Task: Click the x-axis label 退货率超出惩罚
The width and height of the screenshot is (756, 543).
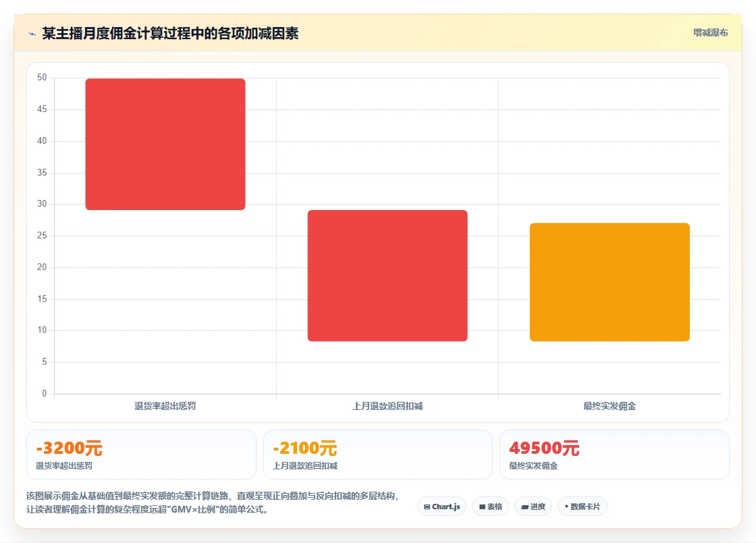Action: click(165, 406)
